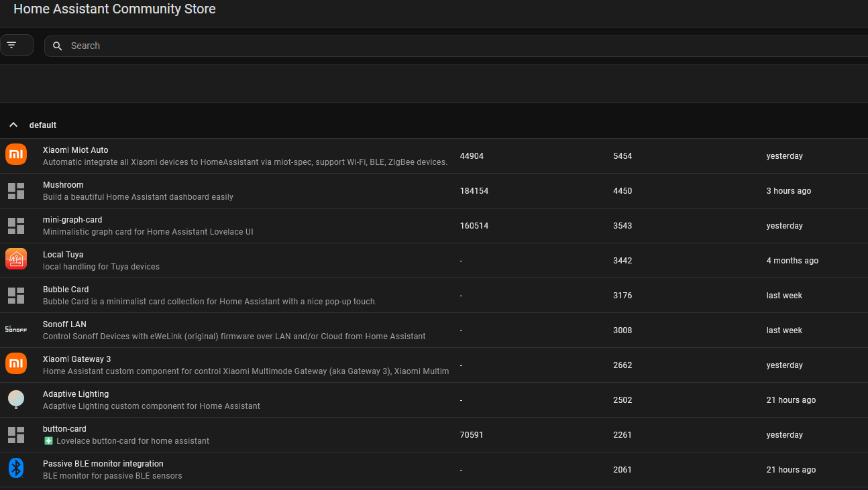Click the Sonoff LAN logo icon
This screenshot has height=490, width=868.
(16, 329)
